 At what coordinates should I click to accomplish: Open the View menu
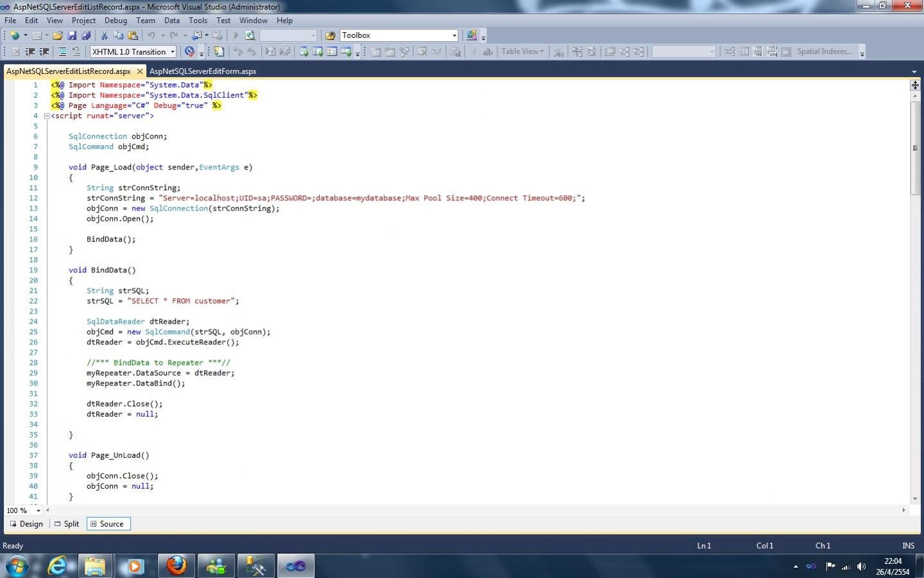tap(55, 21)
